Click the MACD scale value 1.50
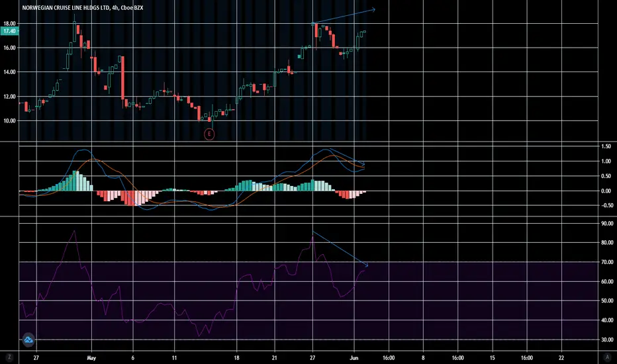617x364 pixels. [606, 146]
